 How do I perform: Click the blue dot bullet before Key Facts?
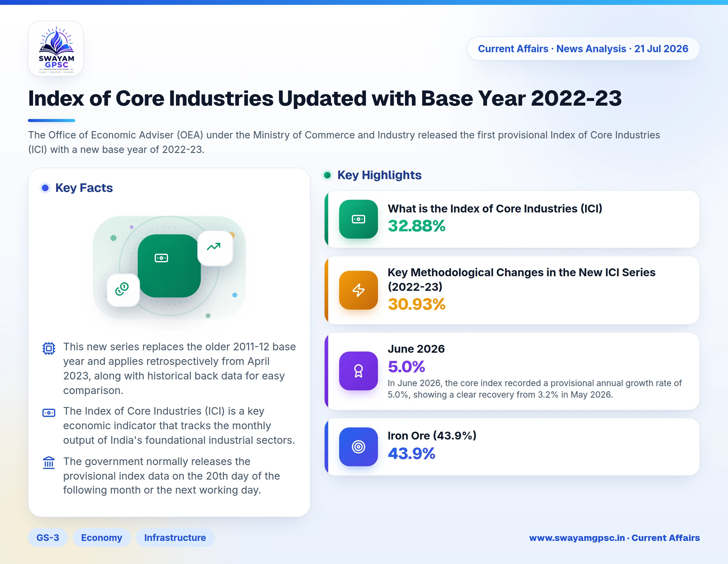pos(45,188)
